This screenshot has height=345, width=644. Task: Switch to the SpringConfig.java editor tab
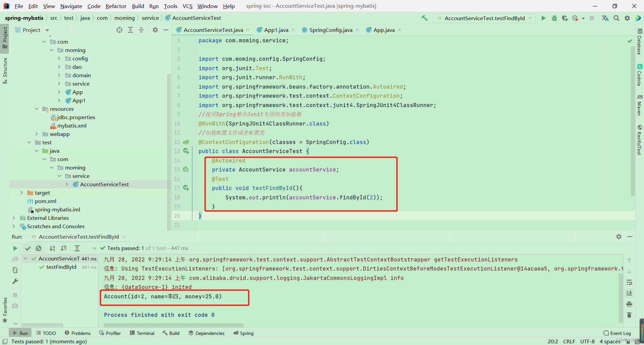coord(331,30)
